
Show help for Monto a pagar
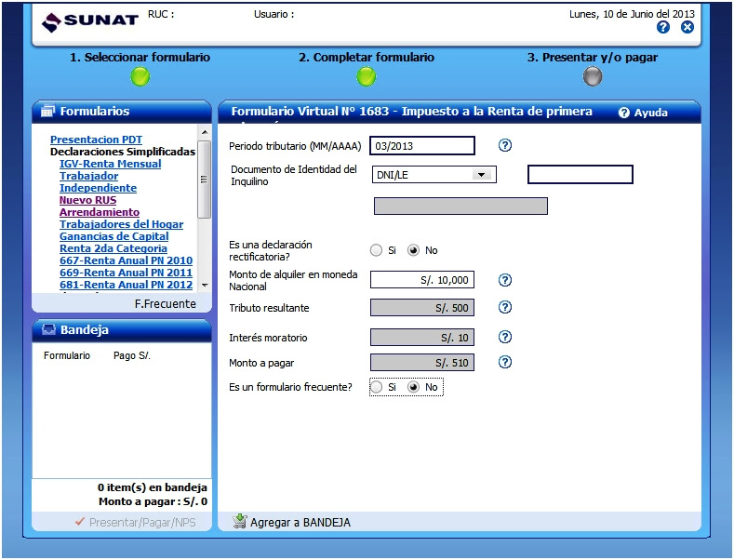(504, 363)
